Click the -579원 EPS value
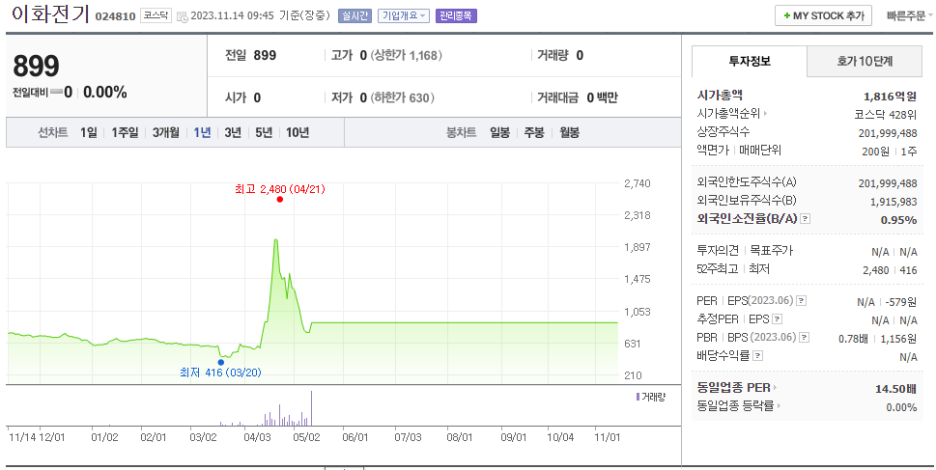The height and width of the screenshot is (470, 936). [901, 302]
